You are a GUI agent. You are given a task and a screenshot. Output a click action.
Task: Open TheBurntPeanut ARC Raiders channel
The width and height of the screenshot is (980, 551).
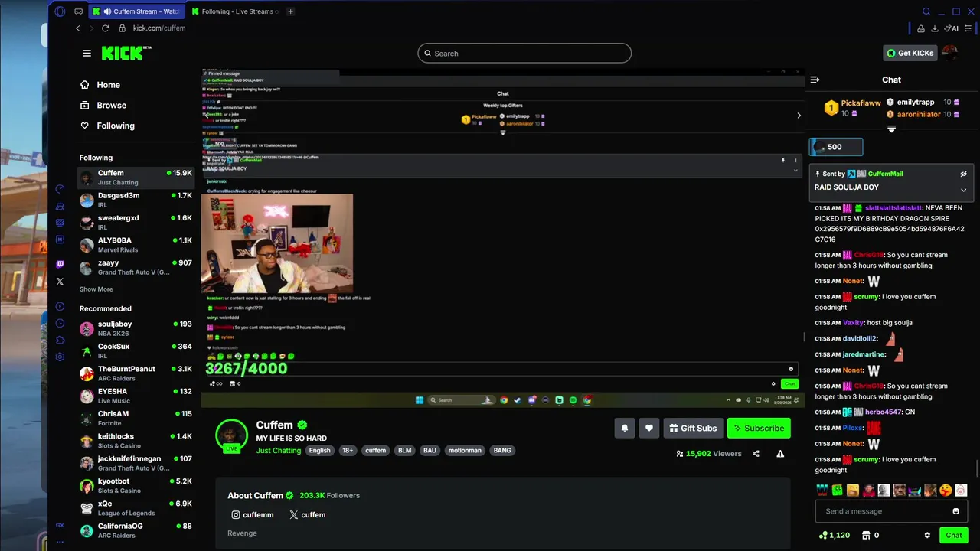coord(136,373)
